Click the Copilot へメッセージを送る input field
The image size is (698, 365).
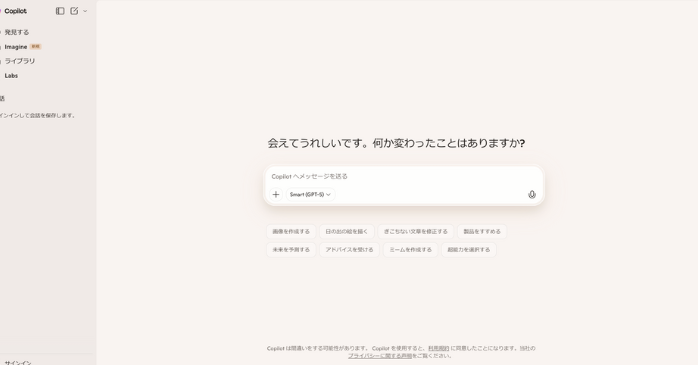point(403,176)
